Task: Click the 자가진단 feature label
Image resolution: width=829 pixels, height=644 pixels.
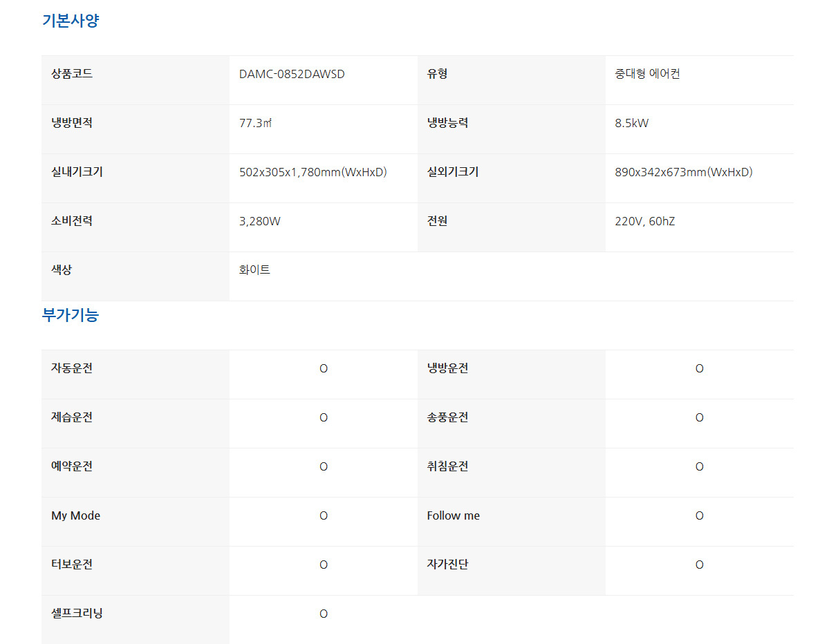Action: coord(447,565)
